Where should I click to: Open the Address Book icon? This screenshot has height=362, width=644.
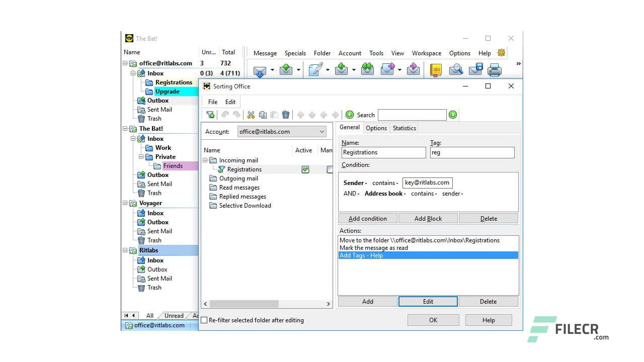tap(435, 69)
